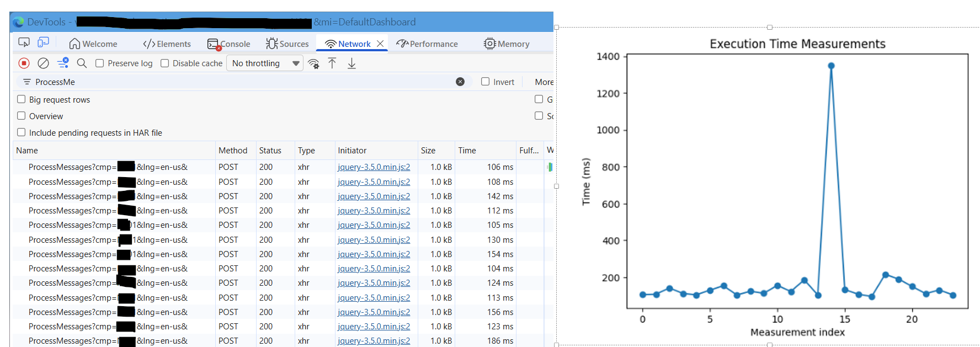The width and height of the screenshot is (980, 347).
Task: Click the network conditions wifi icon
Action: pyautogui.click(x=313, y=63)
